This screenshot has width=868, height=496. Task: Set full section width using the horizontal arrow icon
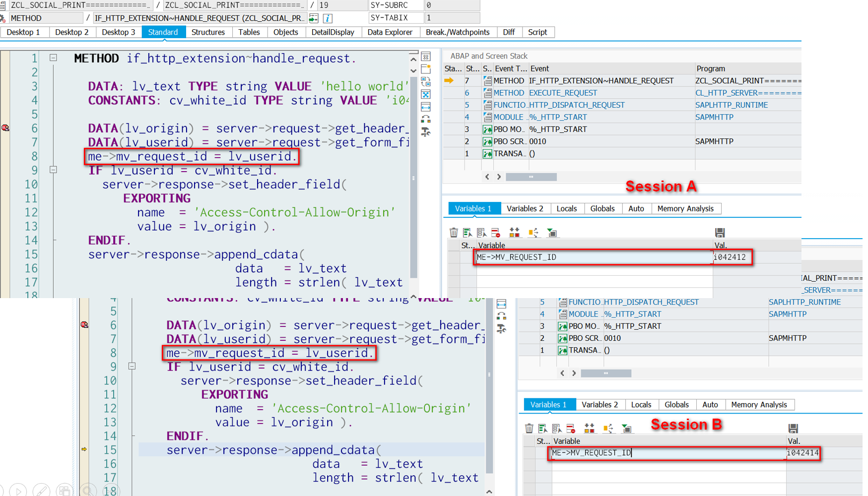[x=426, y=106]
